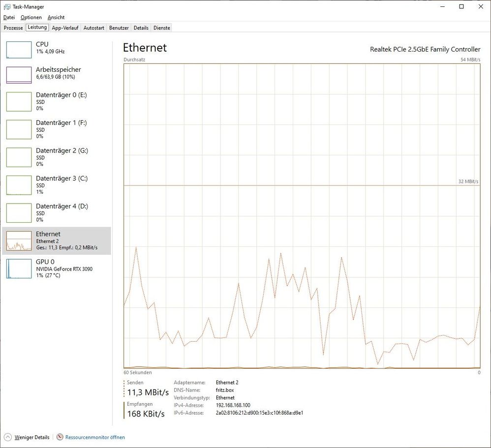Click the Verbindungstyp value Ethernet
The image size is (491, 448).
coord(225,398)
